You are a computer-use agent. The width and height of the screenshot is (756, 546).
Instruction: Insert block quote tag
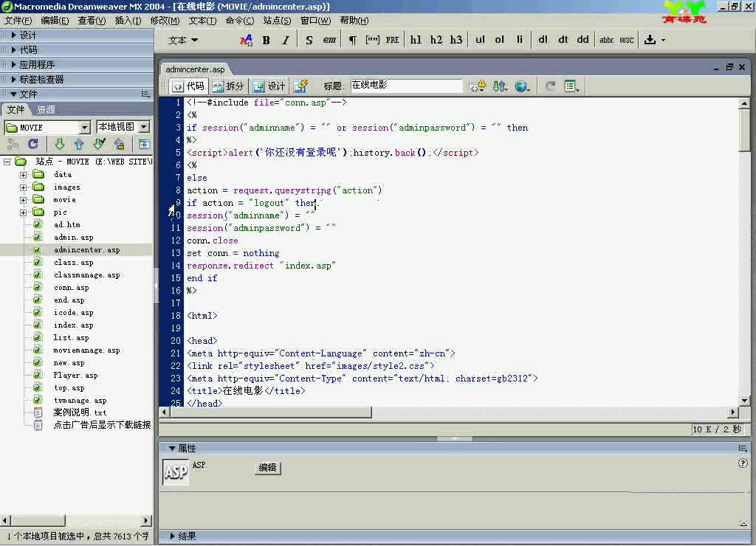[x=372, y=40]
